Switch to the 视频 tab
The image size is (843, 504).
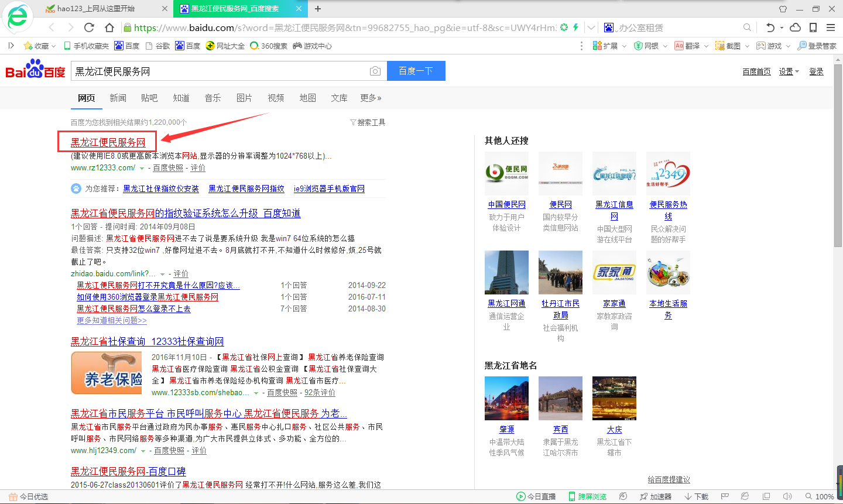point(276,98)
